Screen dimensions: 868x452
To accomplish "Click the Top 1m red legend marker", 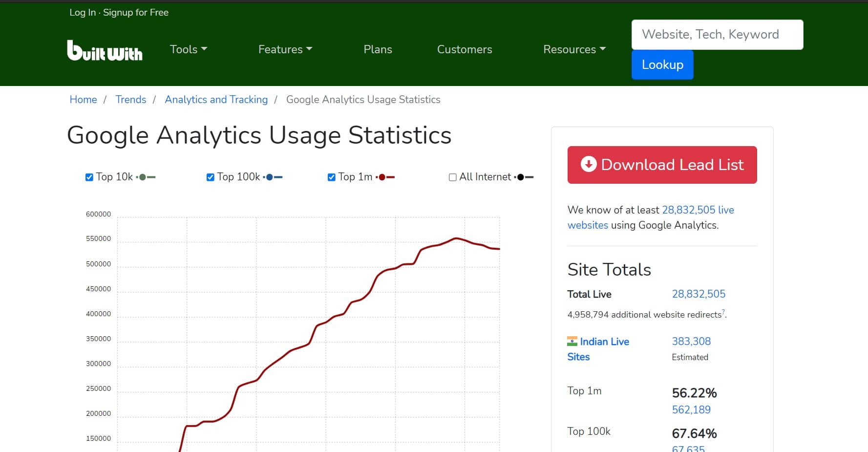I will pos(385,177).
